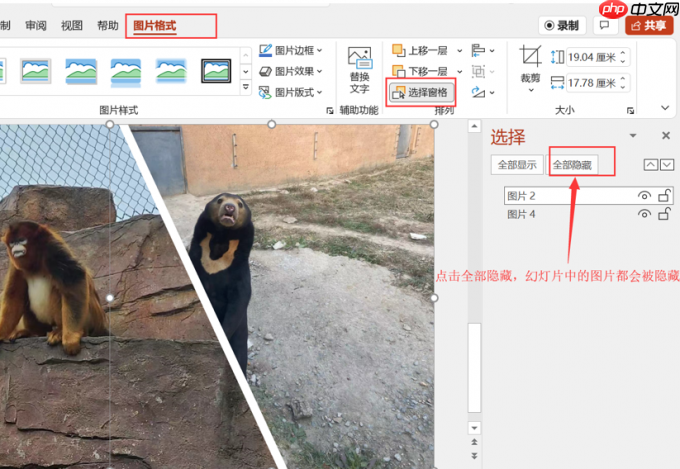Close the 选择 pane
This screenshot has width=680, height=469.
coord(666,136)
